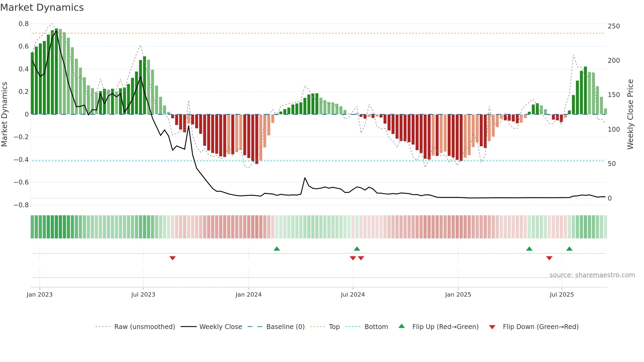Click the tallest green bar in early 2023
This screenshot has width=644, height=362.
[56, 71]
